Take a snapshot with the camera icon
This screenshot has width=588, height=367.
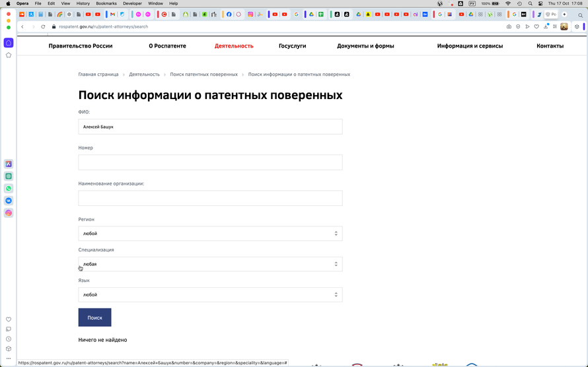tap(509, 26)
